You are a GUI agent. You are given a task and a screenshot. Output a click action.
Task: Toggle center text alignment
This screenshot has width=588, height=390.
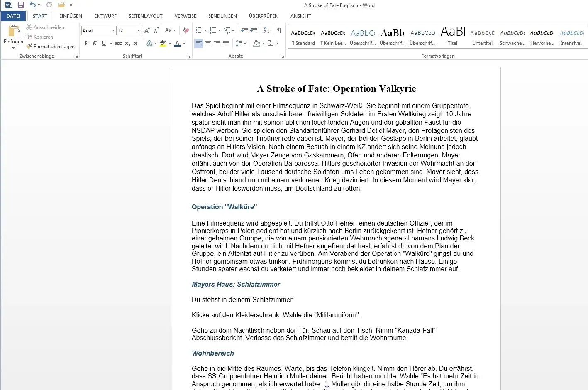click(x=208, y=43)
